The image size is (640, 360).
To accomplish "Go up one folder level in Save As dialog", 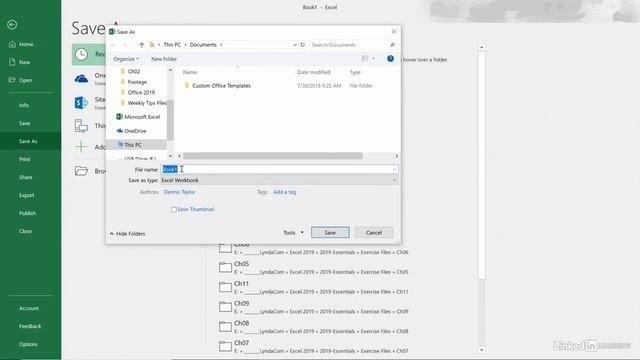I will (x=142, y=45).
